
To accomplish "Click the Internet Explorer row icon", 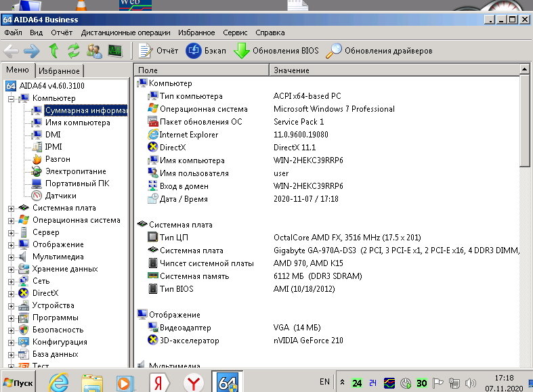I will coord(153,135).
